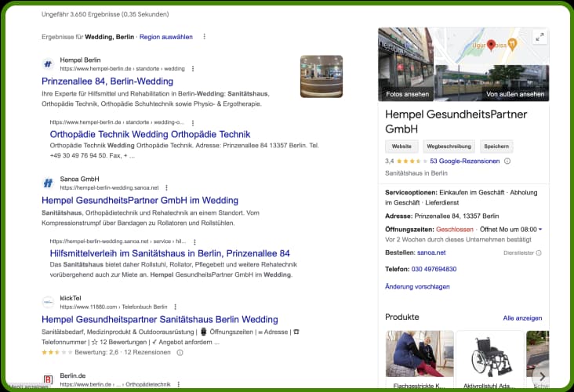Show next products with right arrow

tap(542, 376)
